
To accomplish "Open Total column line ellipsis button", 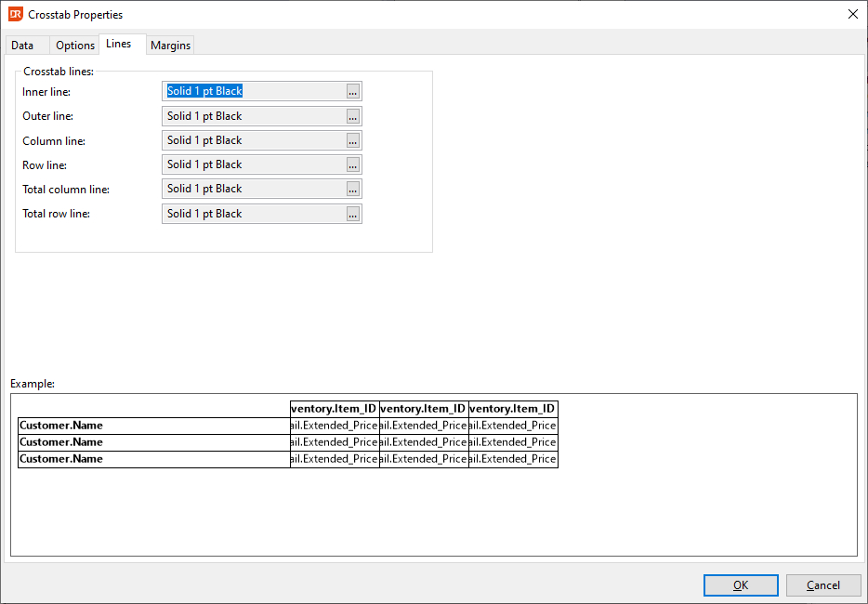I will [x=352, y=190].
